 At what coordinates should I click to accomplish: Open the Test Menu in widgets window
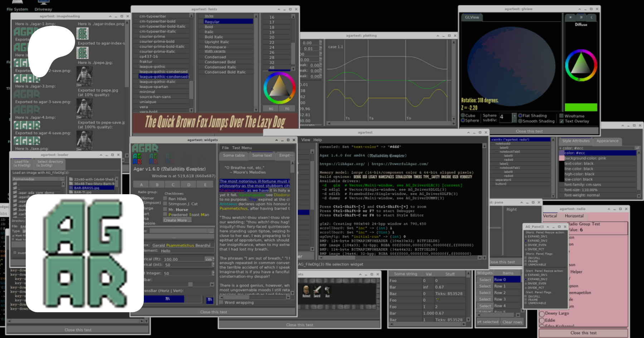coord(241,148)
